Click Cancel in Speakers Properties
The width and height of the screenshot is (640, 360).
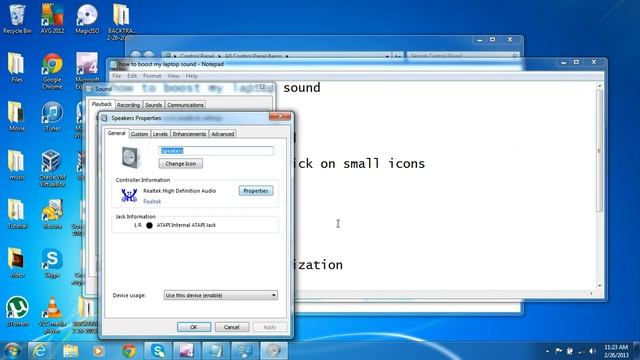click(231, 327)
